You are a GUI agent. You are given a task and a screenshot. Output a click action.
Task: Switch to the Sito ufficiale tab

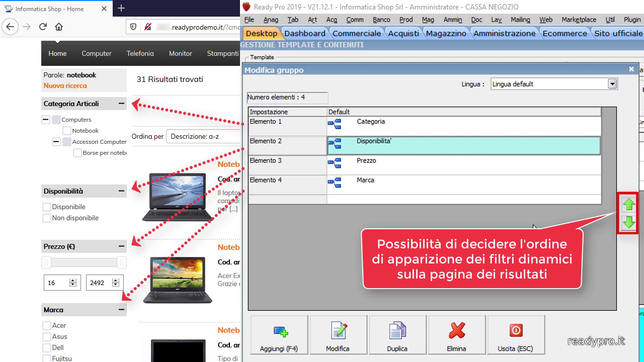(618, 33)
